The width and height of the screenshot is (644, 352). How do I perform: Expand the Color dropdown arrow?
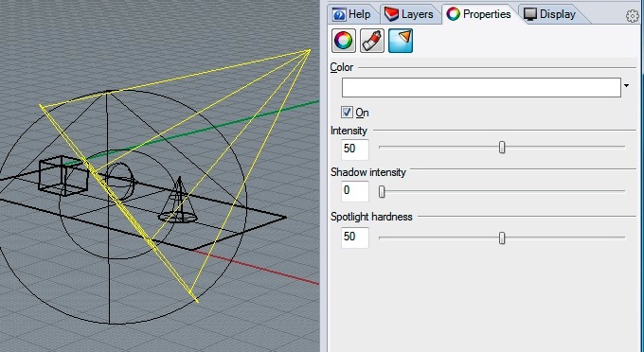point(626,86)
